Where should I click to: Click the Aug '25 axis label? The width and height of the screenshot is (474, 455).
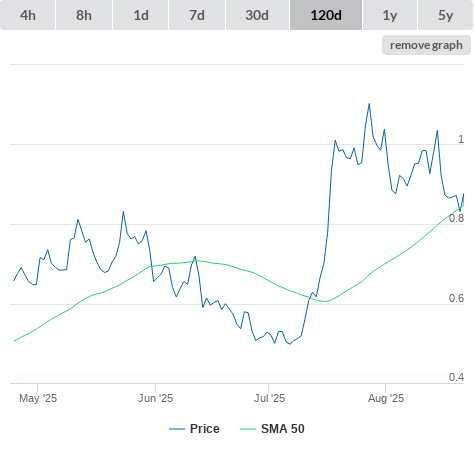coord(386,398)
